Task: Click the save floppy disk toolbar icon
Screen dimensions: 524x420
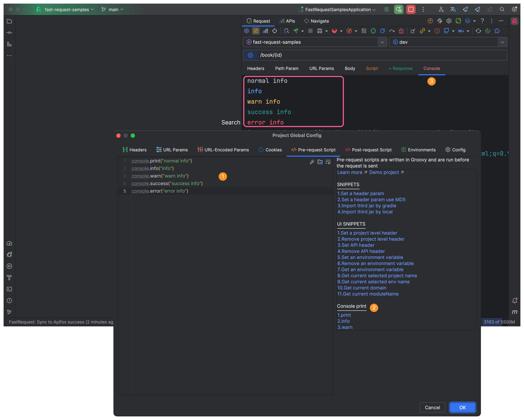Action: click(x=320, y=31)
